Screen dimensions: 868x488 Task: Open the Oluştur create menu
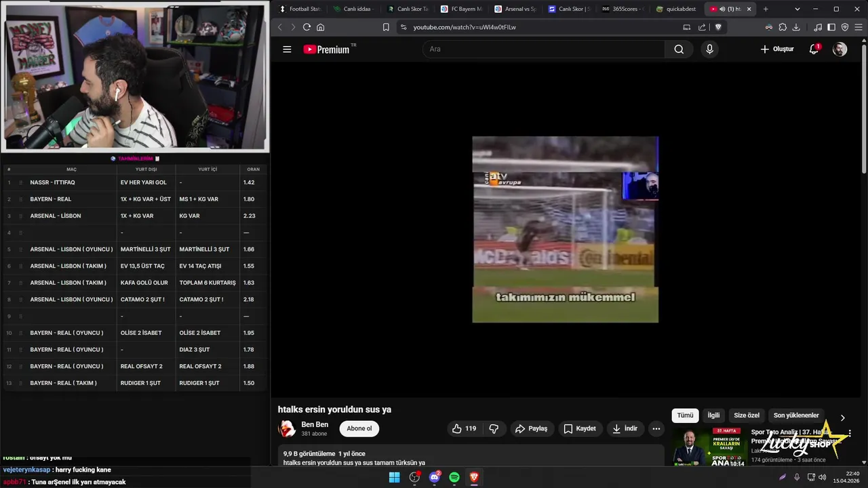[777, 49]
